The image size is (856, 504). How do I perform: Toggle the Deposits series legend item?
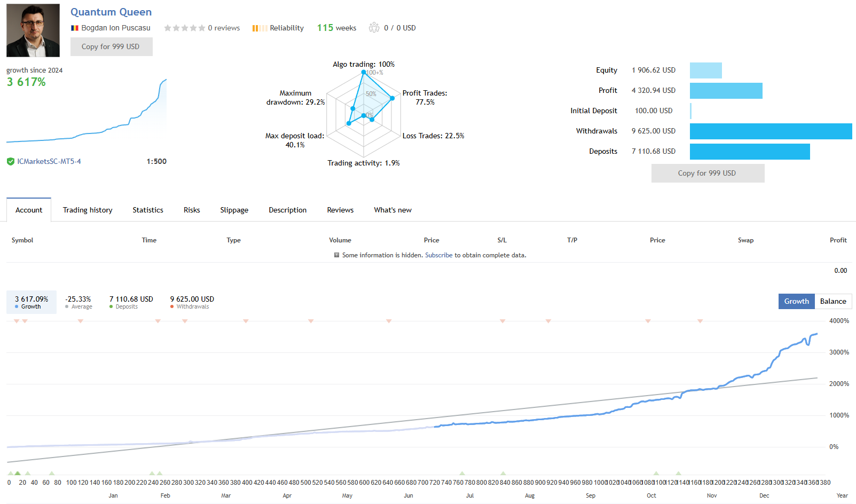pos(131,302)
